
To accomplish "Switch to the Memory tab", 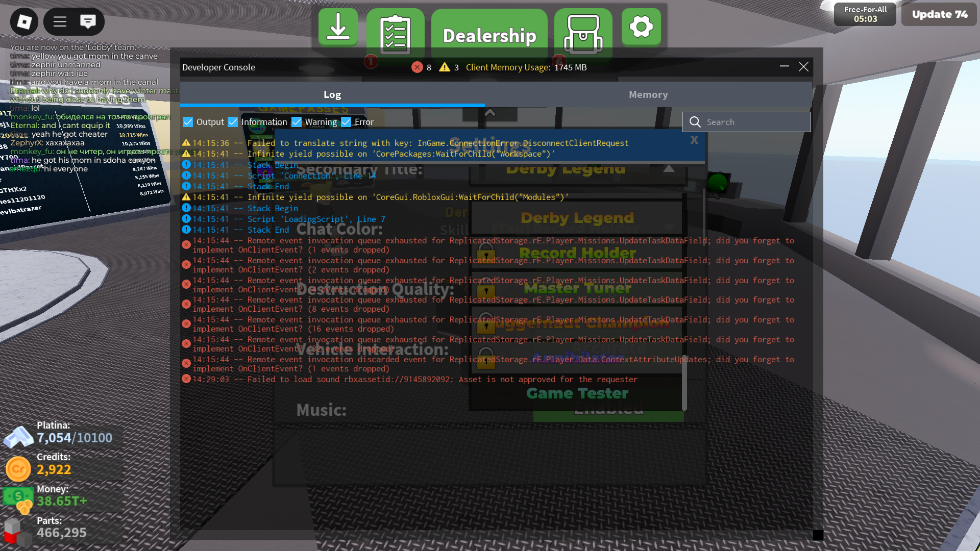I will (x=648, y=94).
